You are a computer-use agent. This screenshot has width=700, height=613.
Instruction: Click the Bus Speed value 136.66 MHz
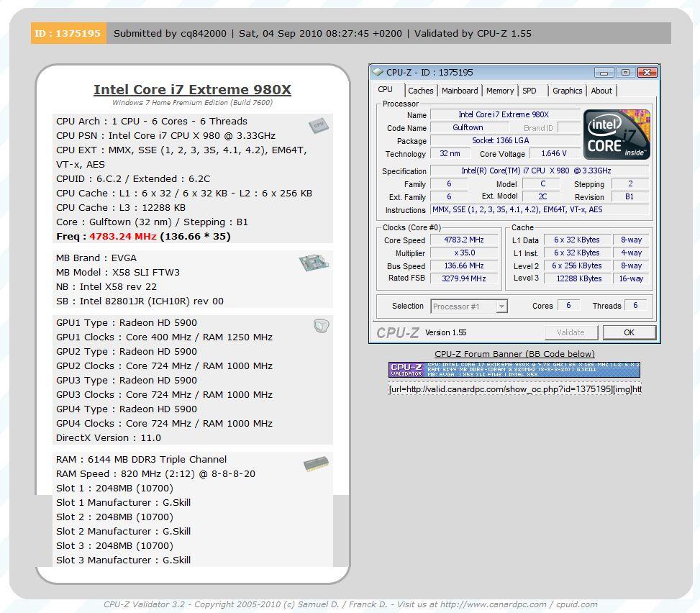coord(464,265)
